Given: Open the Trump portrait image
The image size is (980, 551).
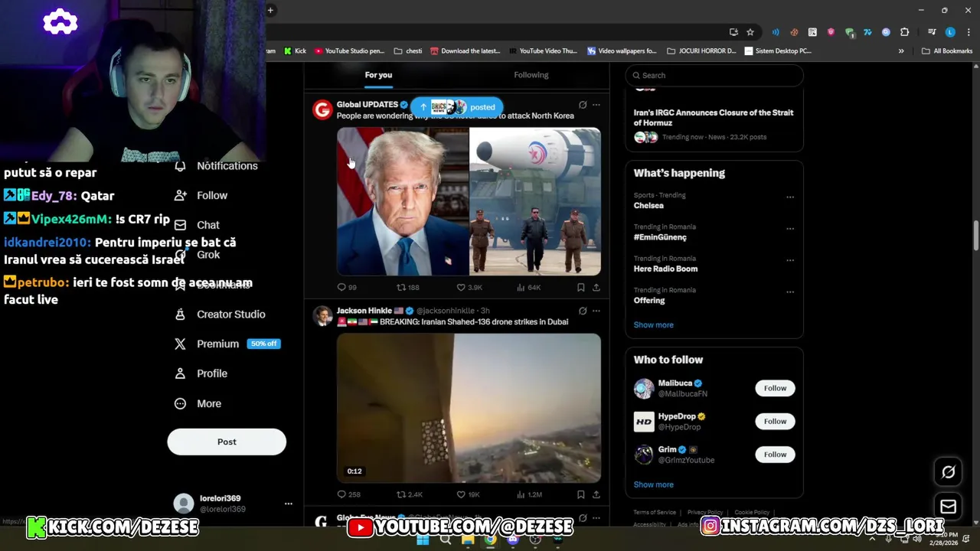Looking at the screenshot, I should pyautogui.click(x=403, y=202).
